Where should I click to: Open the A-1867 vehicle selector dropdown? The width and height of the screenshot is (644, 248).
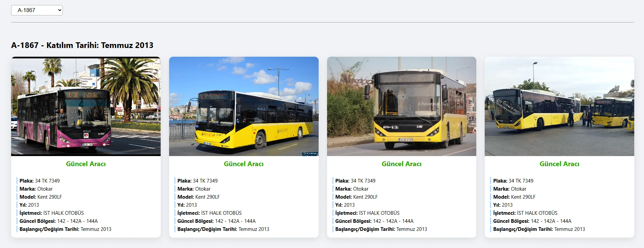(37, 10)
